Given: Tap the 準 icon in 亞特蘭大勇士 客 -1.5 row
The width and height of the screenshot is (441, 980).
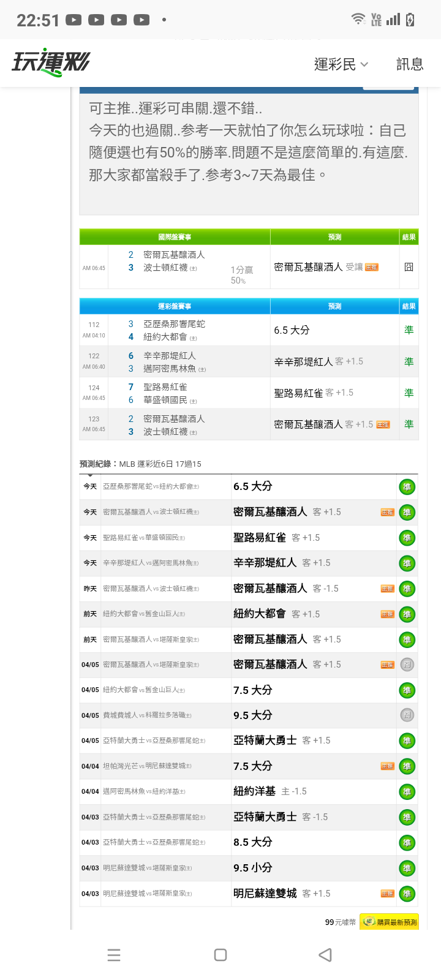Looking at the screenshot, I should [x=407, y=818].
